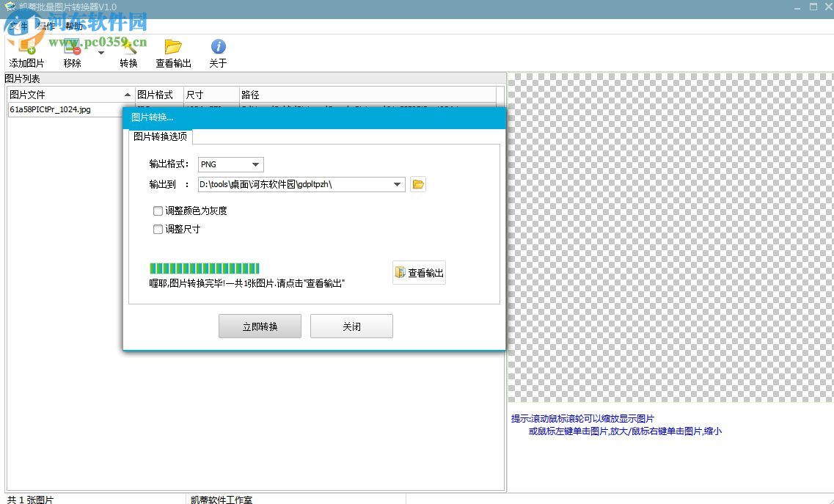The width and height of the screenshot is (834, 504).
Task: Click the 凯蒂软件工作室 status bar text
Action: click(x=222, y=500)
